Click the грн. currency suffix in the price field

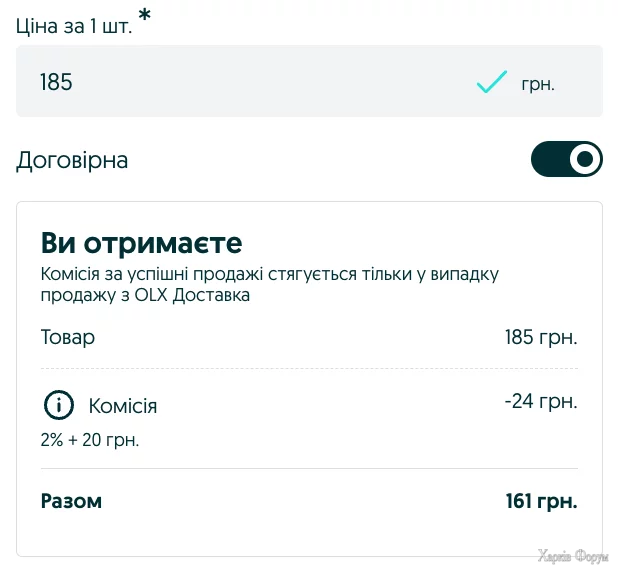pyautogui.click(x=537, y=84)
